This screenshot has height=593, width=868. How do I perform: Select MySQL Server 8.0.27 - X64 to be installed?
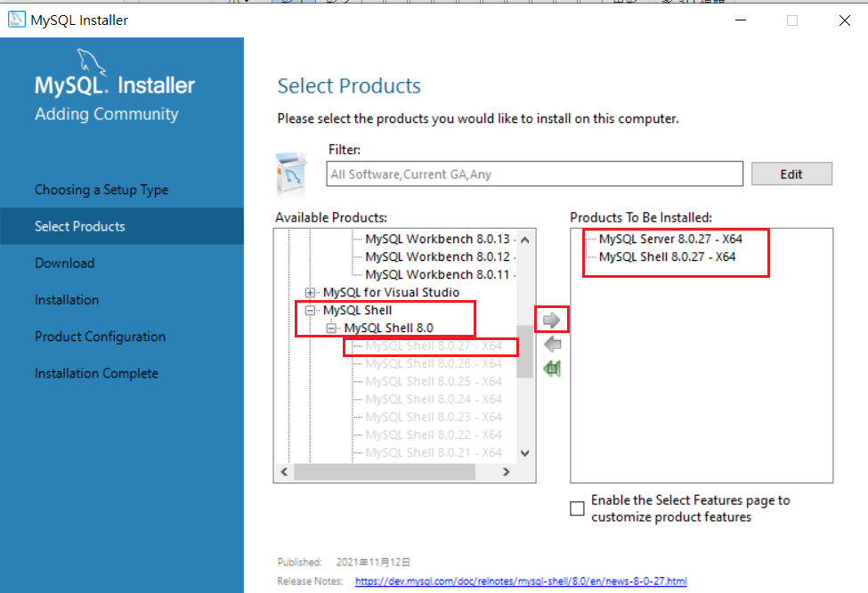(670, 239)
